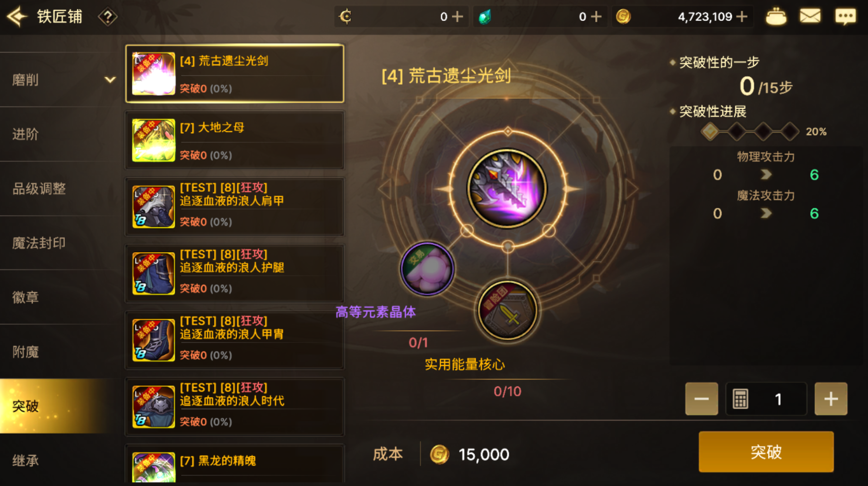
Task: Open the mail envelope icon
Action: [x=810, y=17]
